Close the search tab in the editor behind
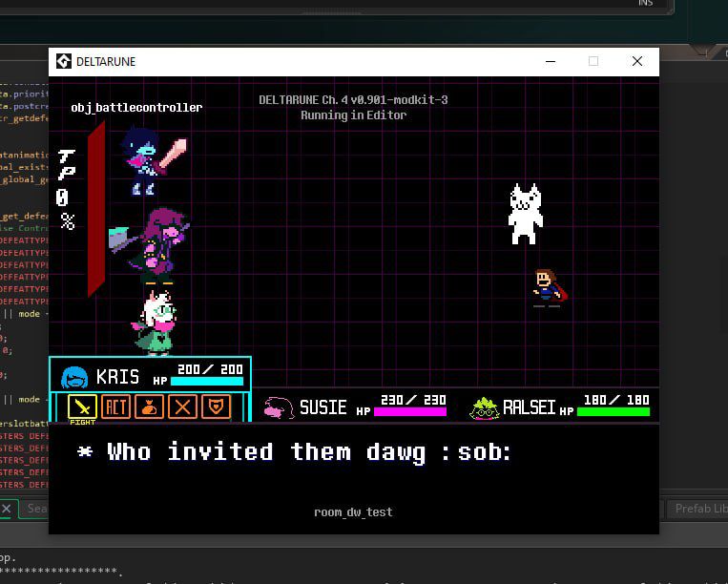This screenshot has height=584, width=728. [6, 509]
